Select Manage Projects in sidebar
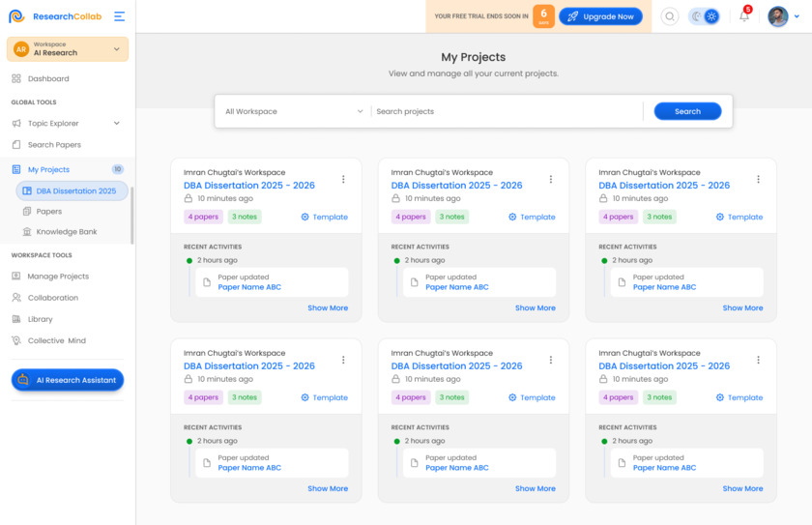812x525 pixels. tap(57, 277)
